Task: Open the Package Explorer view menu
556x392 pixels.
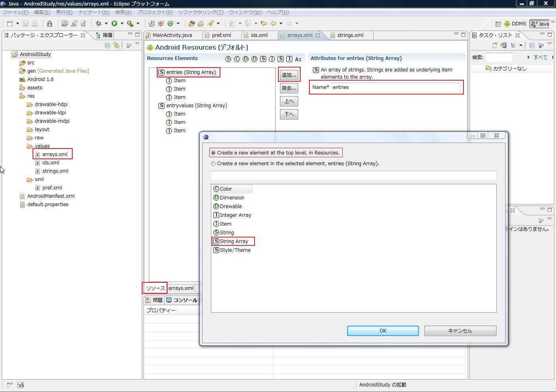Action: click(137, 44)
